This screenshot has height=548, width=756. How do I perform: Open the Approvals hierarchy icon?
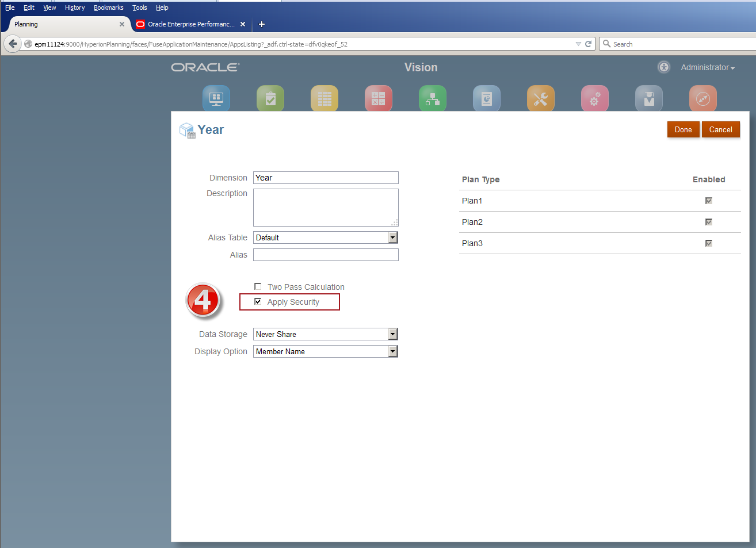[x=433, y=98]
